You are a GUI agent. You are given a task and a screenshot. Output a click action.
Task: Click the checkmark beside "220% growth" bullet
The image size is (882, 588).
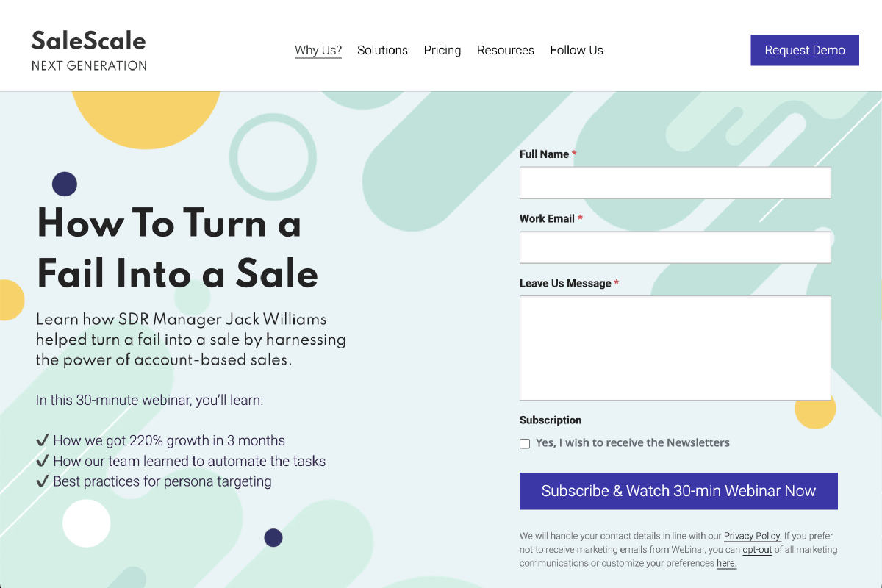click(x=43, y=441)
